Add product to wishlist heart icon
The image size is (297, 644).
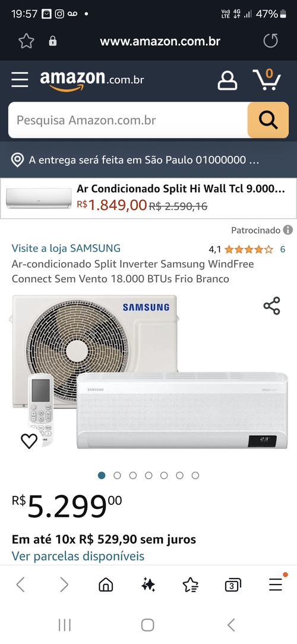click(29, 441)
